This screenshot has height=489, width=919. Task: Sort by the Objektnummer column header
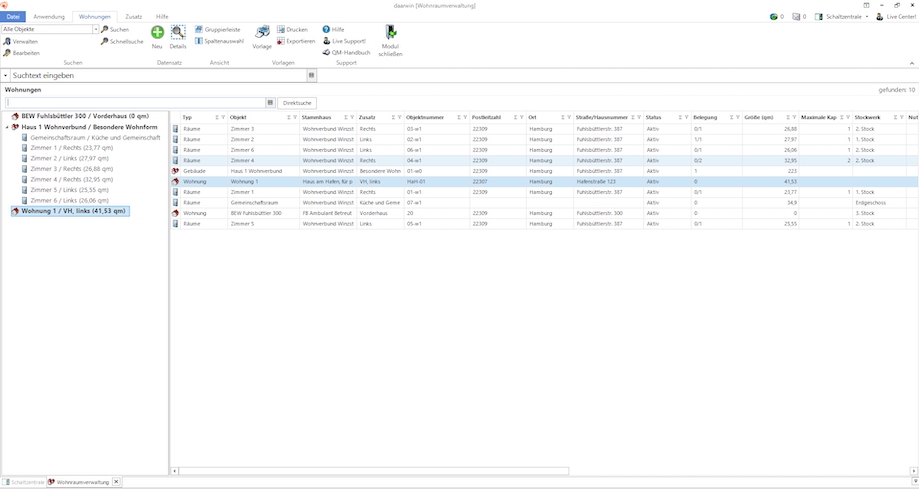point(425,117)
